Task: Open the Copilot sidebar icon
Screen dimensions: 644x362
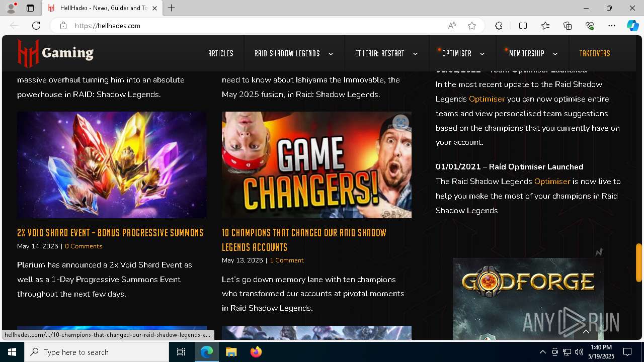Action: (633, 26)
